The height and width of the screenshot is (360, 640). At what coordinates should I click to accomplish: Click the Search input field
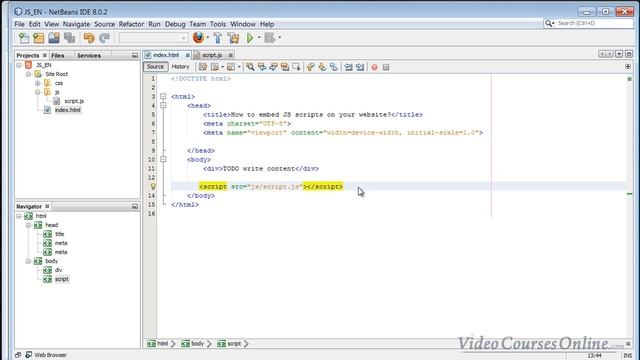tap(594, 23)
